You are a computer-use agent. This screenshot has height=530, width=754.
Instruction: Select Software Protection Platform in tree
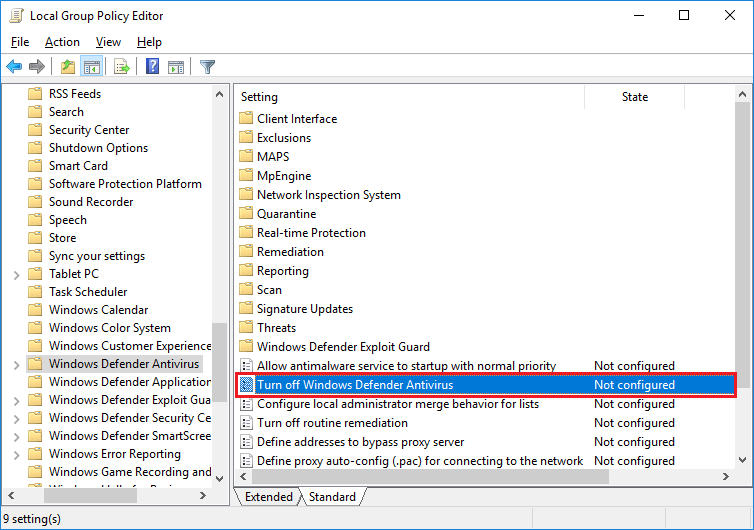coord(125,184)
